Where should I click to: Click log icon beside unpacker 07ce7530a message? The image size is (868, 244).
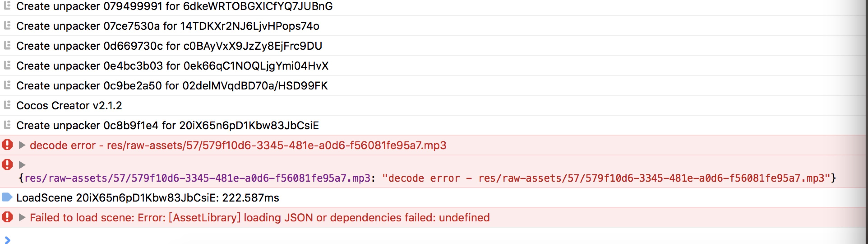[x=7, y=25]
